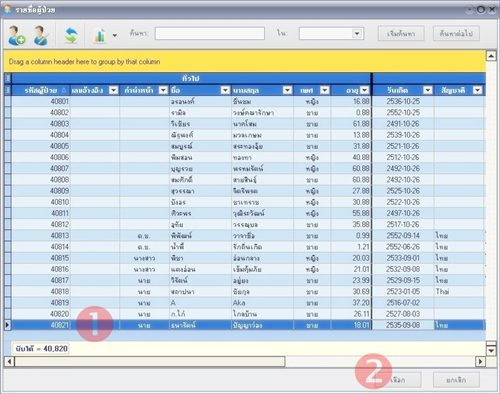Open filter dropdown on นามสกุล column
The image size is (500, 394).
click(287, 90)
